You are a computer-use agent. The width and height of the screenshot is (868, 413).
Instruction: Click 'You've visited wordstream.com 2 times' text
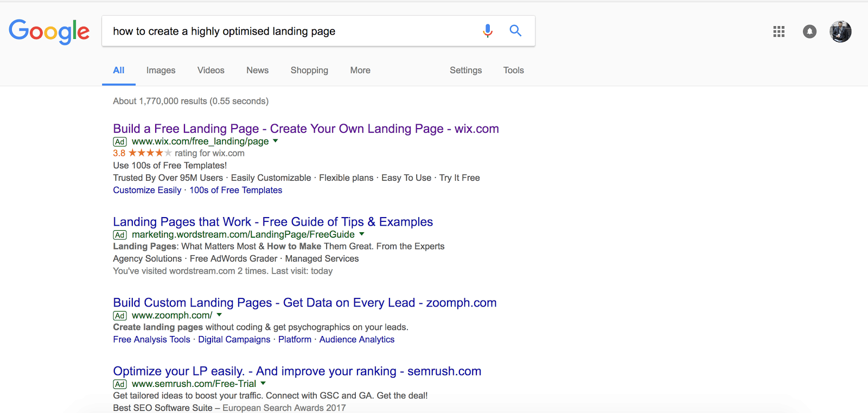click(223, 271)
